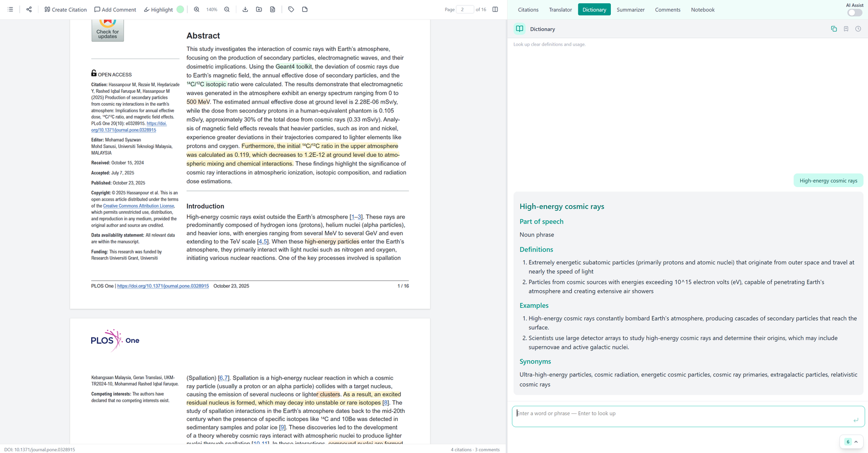Click the sticky note icon
This screenshot has width=868, height=453.
point(305,9)
